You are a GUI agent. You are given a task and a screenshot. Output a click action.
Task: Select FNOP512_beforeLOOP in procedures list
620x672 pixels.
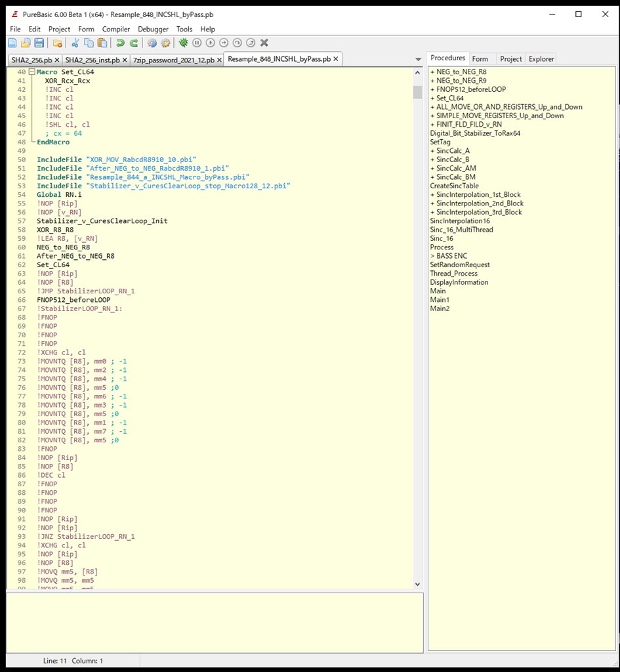click(x=468, y=89)
